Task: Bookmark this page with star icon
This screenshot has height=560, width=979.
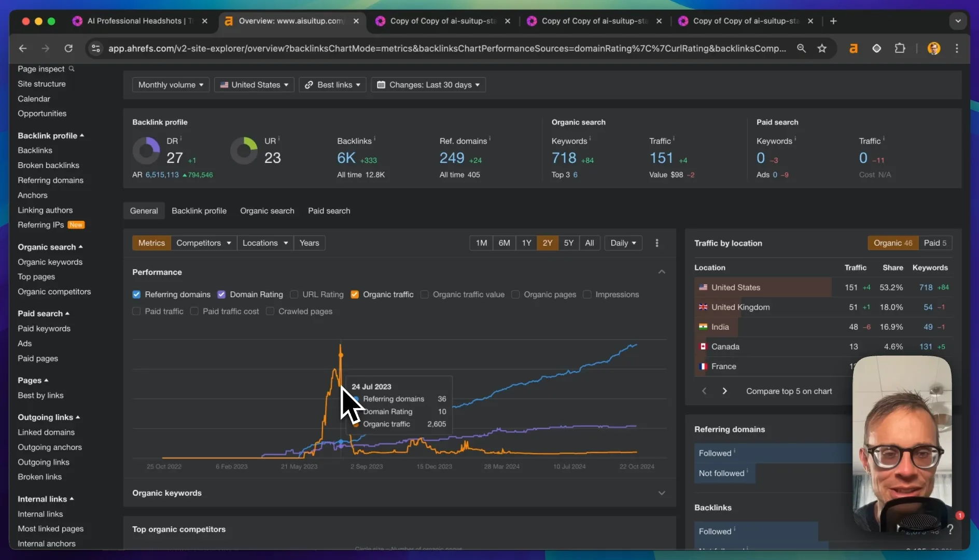Action: pos(822,48)
